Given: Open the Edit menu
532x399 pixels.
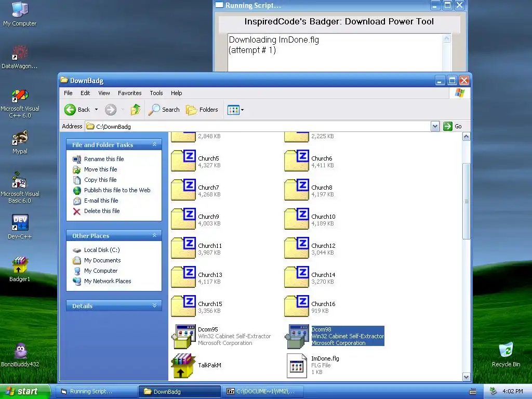Looking at the screenshot, I should tap(85, 93).
